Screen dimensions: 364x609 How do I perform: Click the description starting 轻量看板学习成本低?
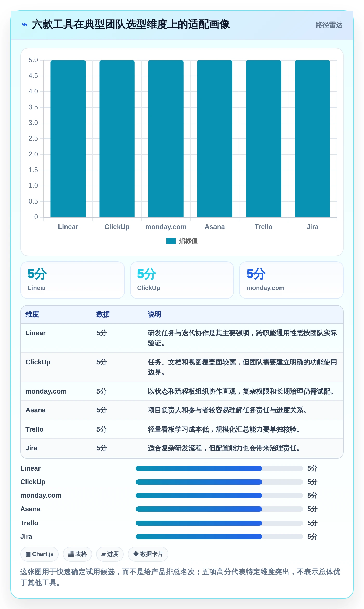coord(225,429)
